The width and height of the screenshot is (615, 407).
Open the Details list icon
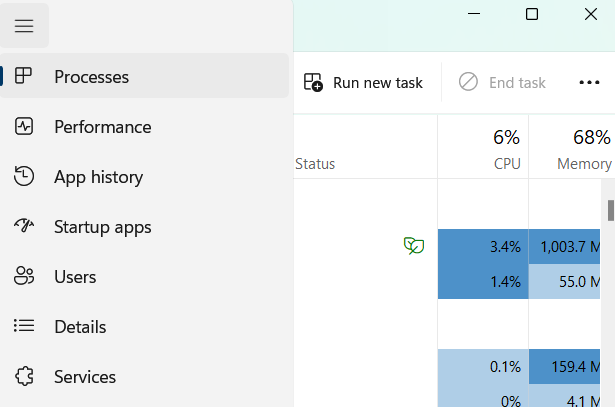click(24, 327)
